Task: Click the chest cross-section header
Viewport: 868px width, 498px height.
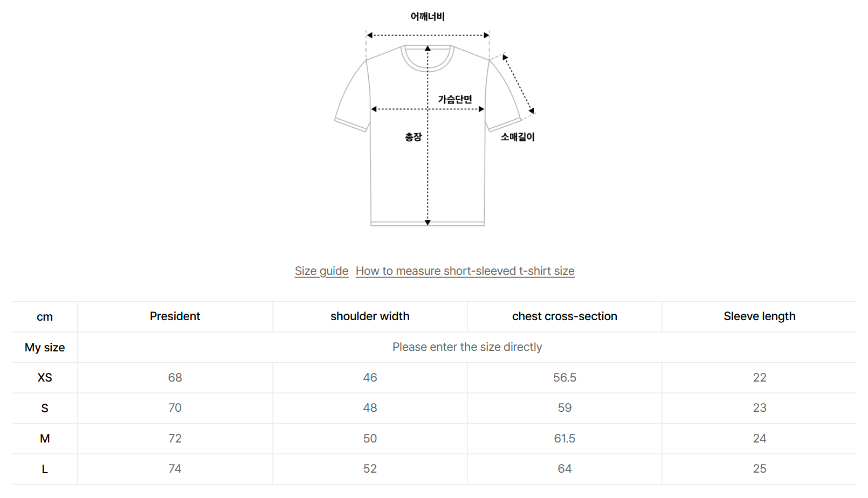Action: point(564,316)
